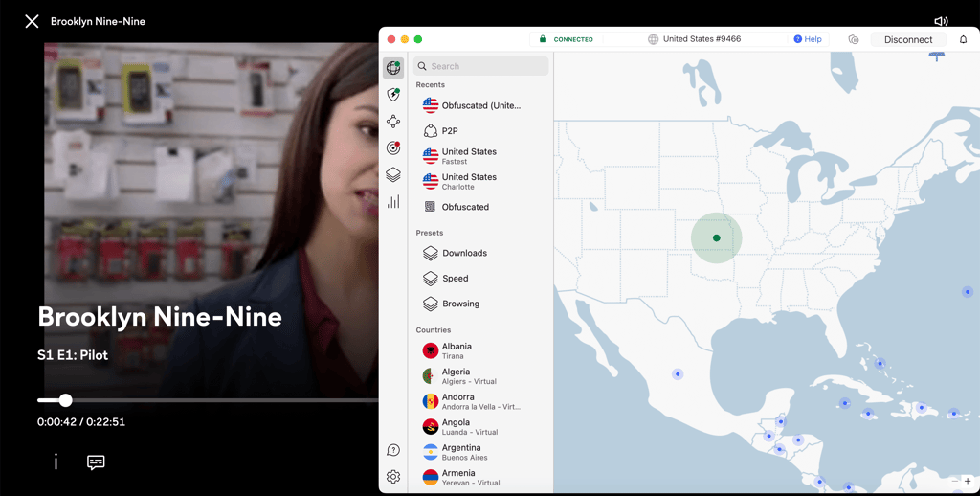This screenshot has width=980, height=496.
Task: Open episode info icon in player
Action: coord(56,462)
